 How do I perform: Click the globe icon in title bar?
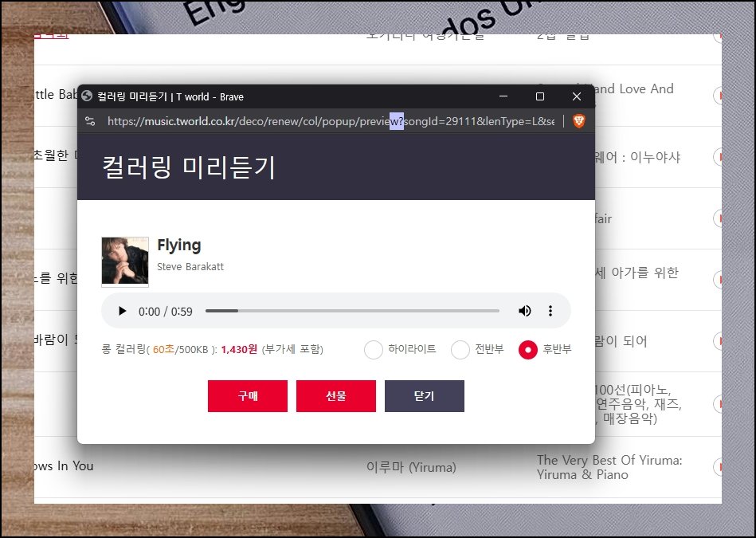point(87,96)
